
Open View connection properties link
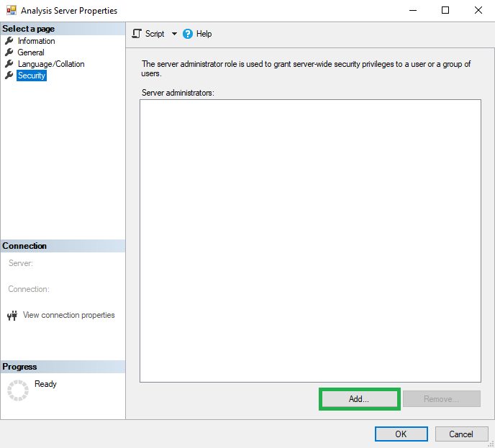tap(68, 315)
